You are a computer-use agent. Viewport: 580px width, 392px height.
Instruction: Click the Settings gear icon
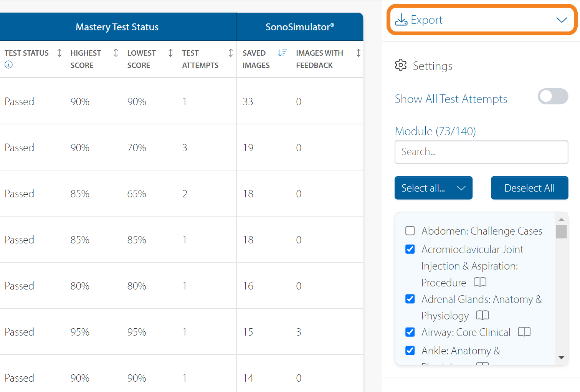(x=400, y=65)
